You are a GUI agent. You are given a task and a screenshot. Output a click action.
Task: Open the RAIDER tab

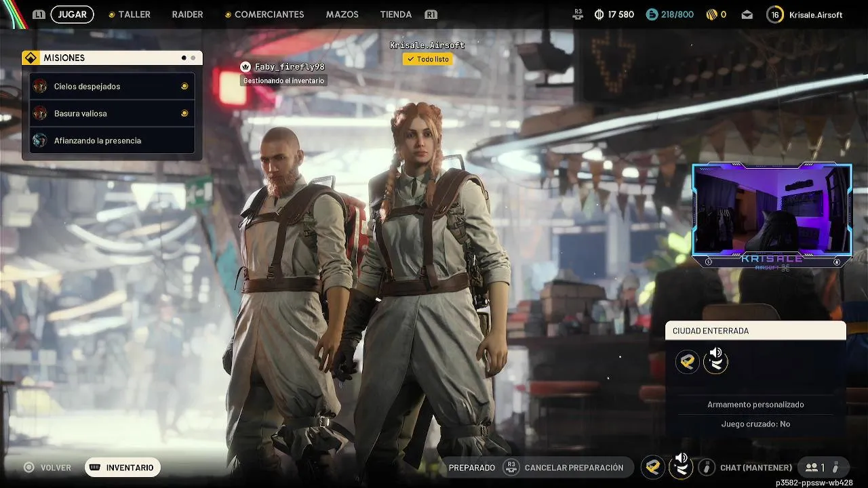click(187, 14)
